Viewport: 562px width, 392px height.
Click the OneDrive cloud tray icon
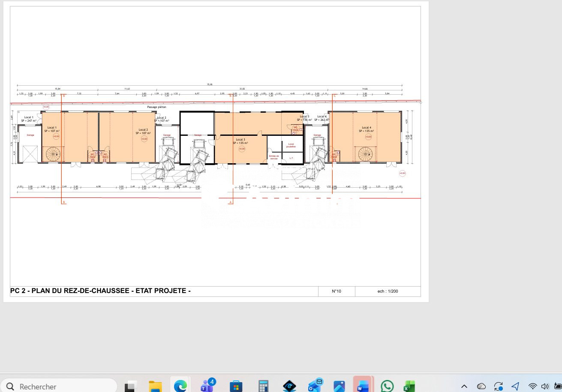pyautogui.click(x=481, y=386)
